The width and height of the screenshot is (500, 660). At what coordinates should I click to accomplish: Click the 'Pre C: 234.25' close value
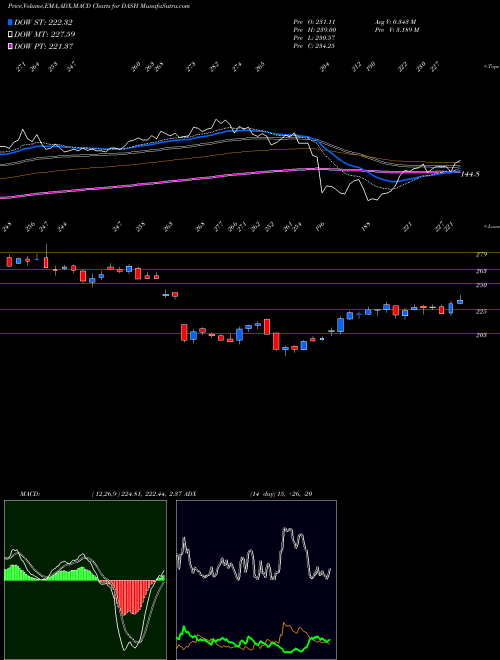point(314,46)
